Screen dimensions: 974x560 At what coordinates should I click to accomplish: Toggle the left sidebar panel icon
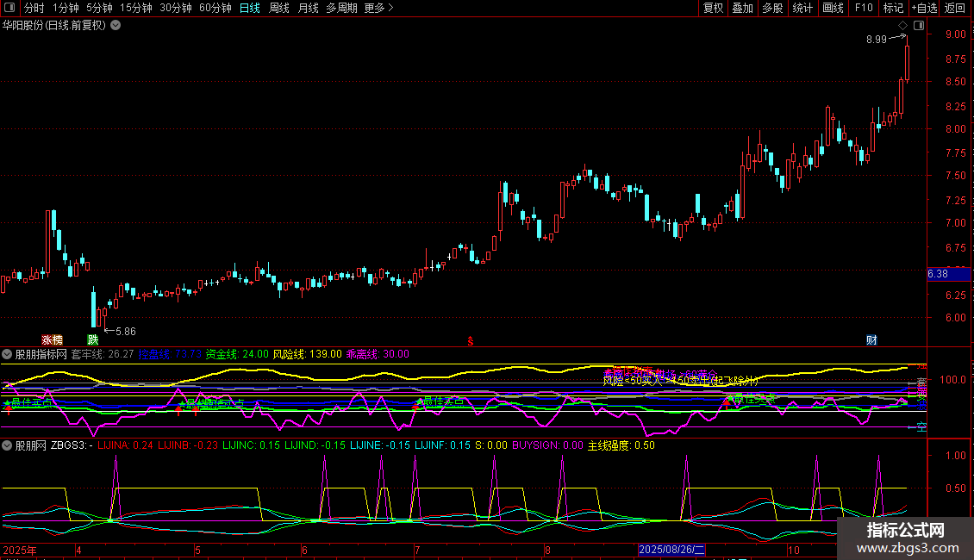pyautogui.click(x=10, y=9)
